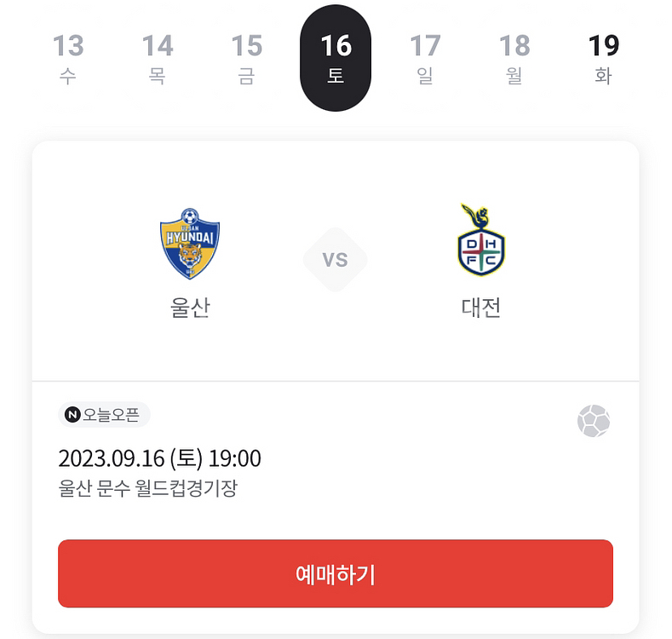Image resolution: width=672 pixels, height=639 pixels.
Task: Select date 14 목 (Thursday)
Action: tap(158, 58)
